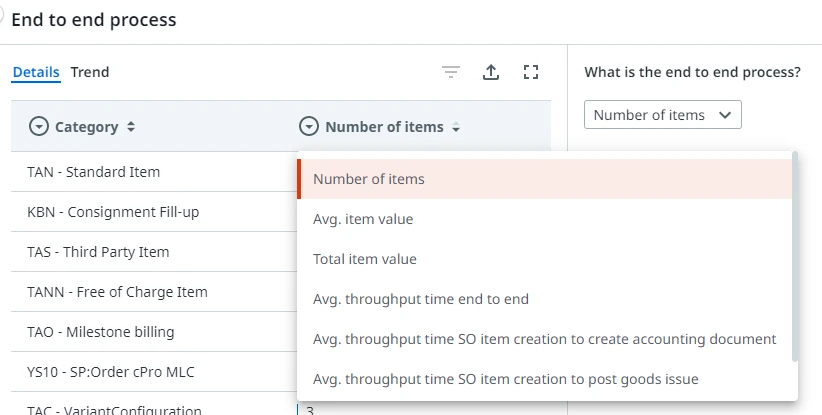Viewport: 822px width, 415px height.
Task: Click 'KBN - Consignment Fill-up' row
Action: point(154,212)
